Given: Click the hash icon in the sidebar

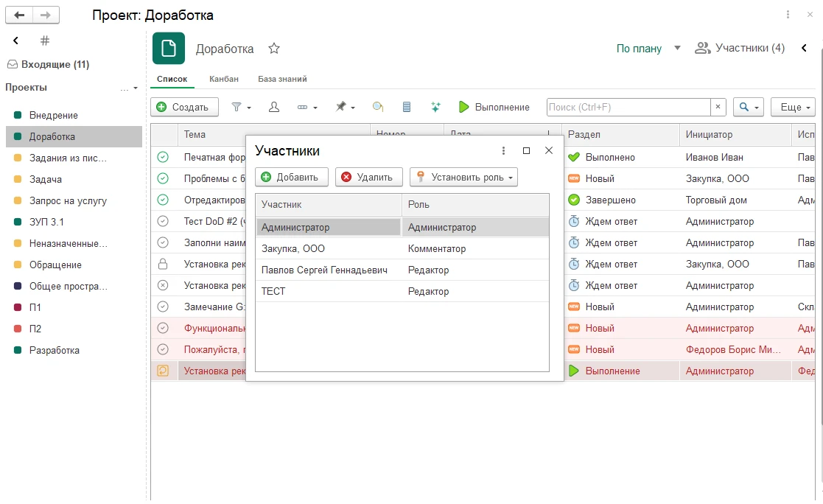Looking at the screenshot, I should (x=45, y=41).
